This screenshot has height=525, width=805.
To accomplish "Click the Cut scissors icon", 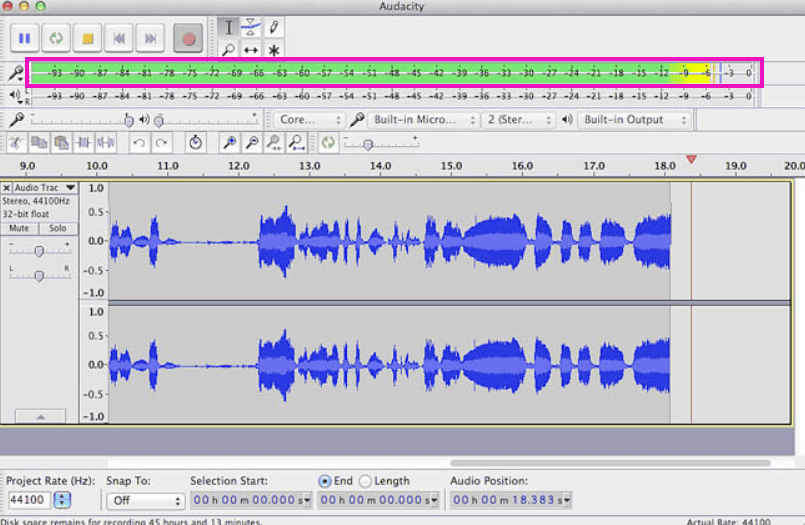I will [x=16, y=143].
